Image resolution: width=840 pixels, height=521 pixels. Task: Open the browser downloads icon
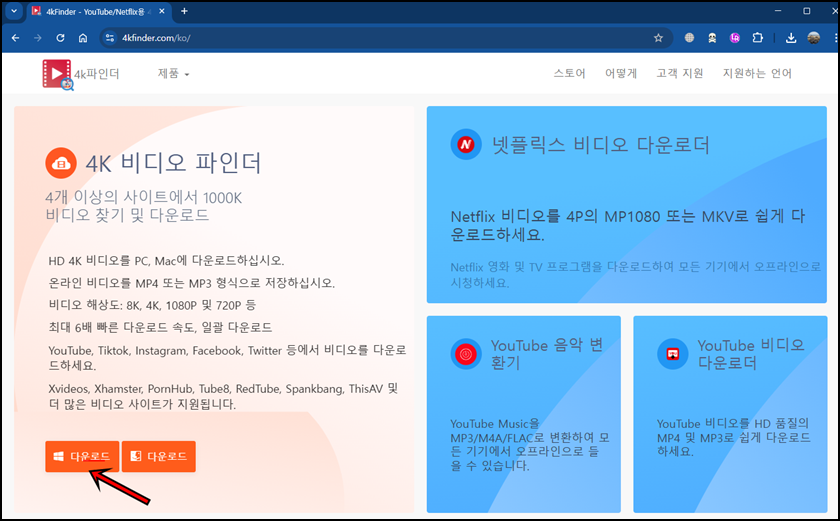point(791,38)
